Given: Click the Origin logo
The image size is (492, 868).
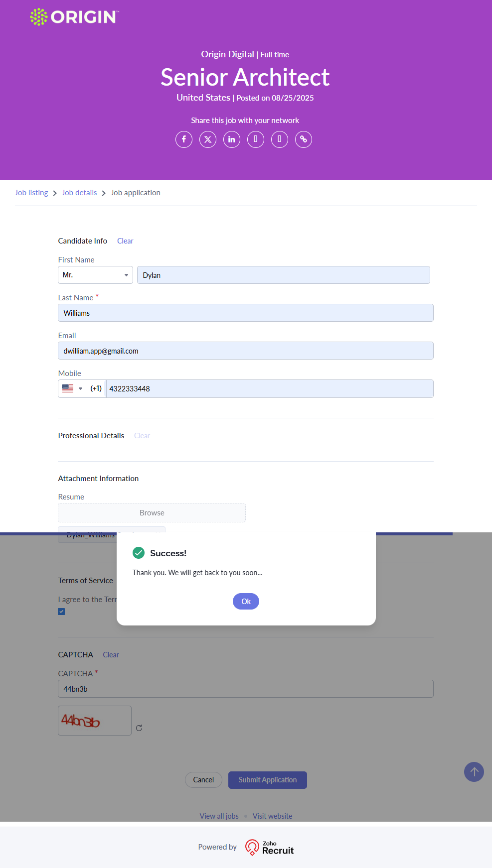Looking at the screenshot, I should tap(75, 17).
